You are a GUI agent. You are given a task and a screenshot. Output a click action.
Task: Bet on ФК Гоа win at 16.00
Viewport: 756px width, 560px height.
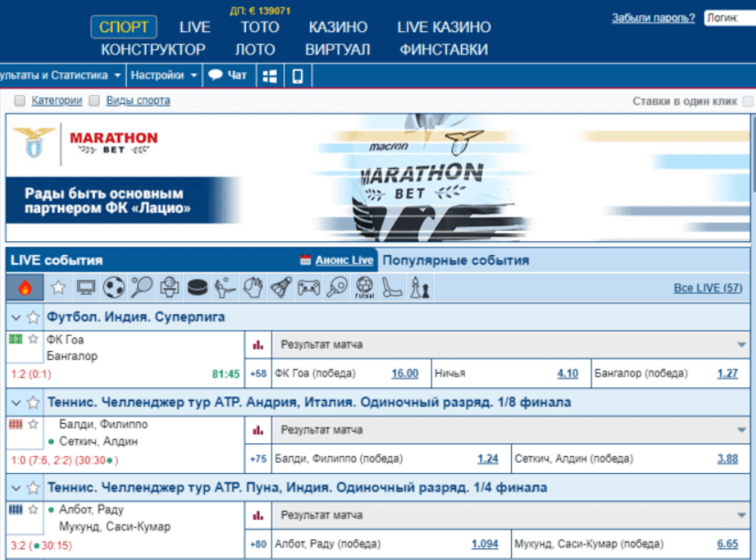tap(405, 374)
